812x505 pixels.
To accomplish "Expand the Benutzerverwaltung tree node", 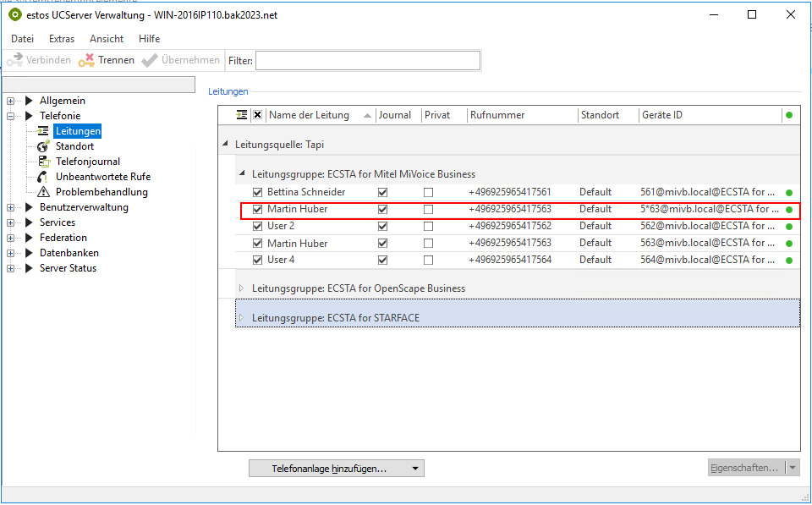I will click(11, 207).
